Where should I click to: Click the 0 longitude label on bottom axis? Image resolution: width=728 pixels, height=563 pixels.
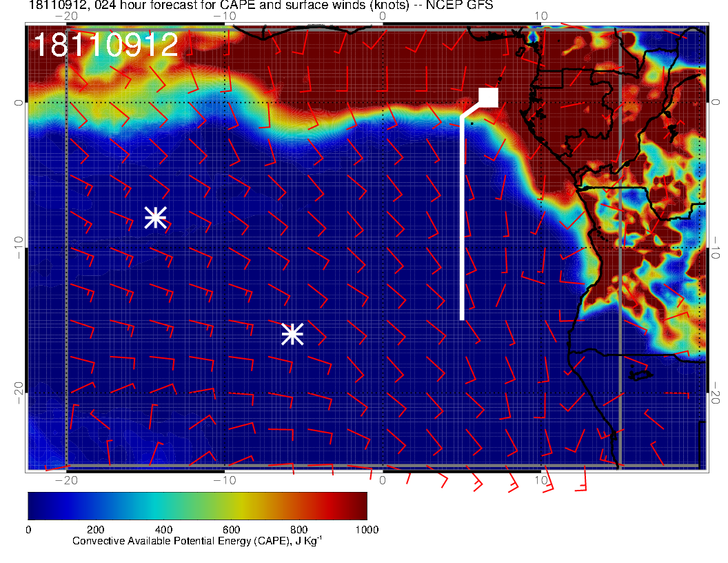(x=383, y=480)
